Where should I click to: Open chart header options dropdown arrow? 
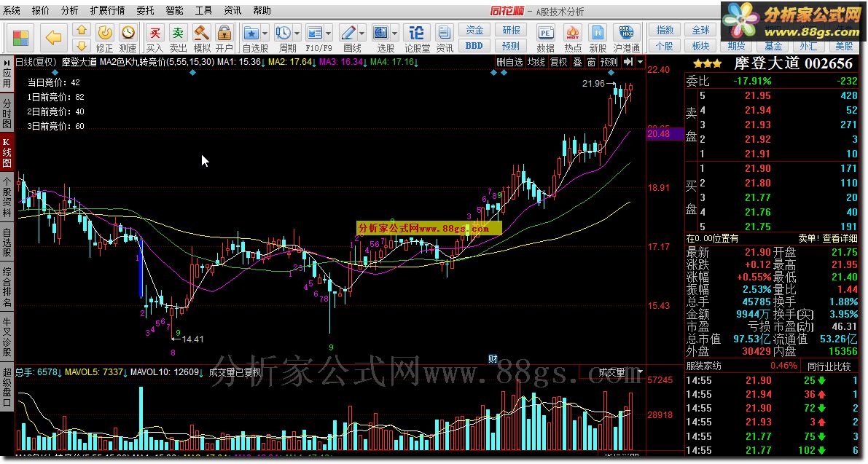641,62
